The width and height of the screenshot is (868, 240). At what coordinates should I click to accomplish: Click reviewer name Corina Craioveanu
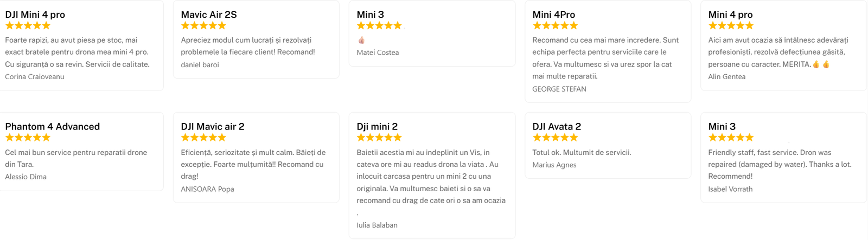click(35, 76)
